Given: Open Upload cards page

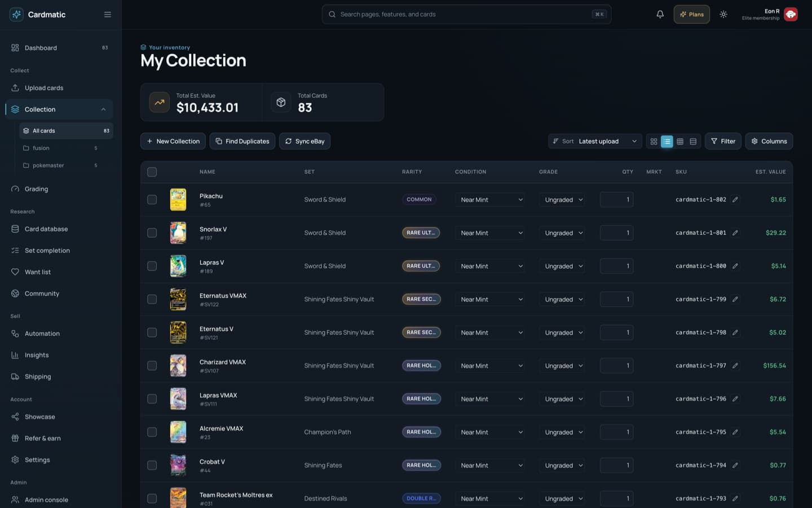Looking at the screenshot, I should pyautogui.click(x=59, y=88).
